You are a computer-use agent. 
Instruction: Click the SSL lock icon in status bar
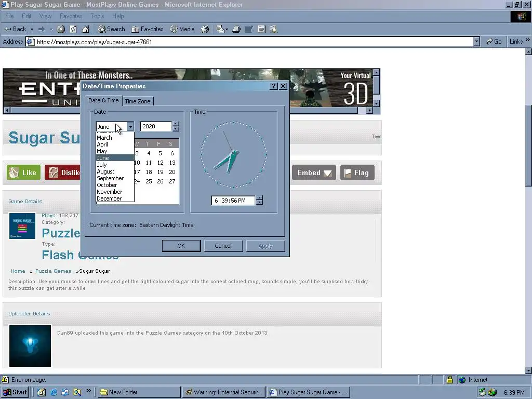pyautogui.click(x=449, y=380)
